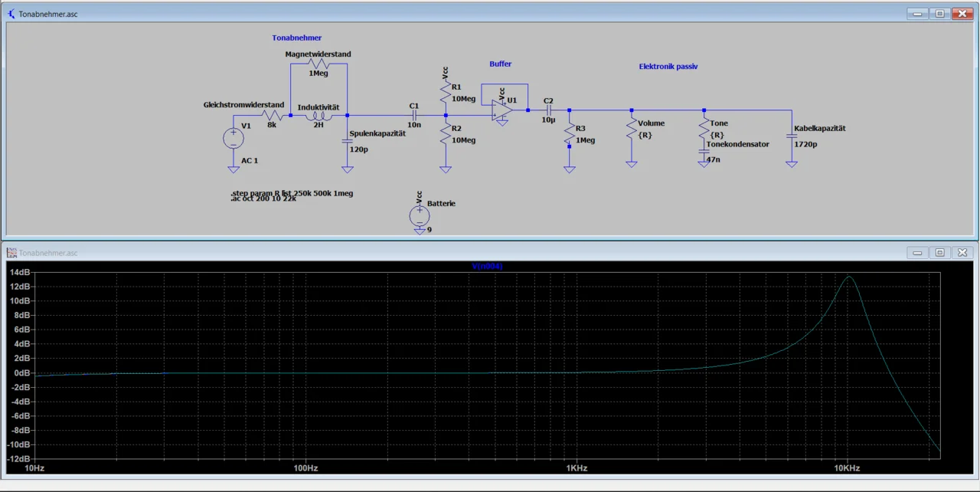Click the blue Tonabnehmer heading text
The image size is (980, 492).
click(296, 38)
